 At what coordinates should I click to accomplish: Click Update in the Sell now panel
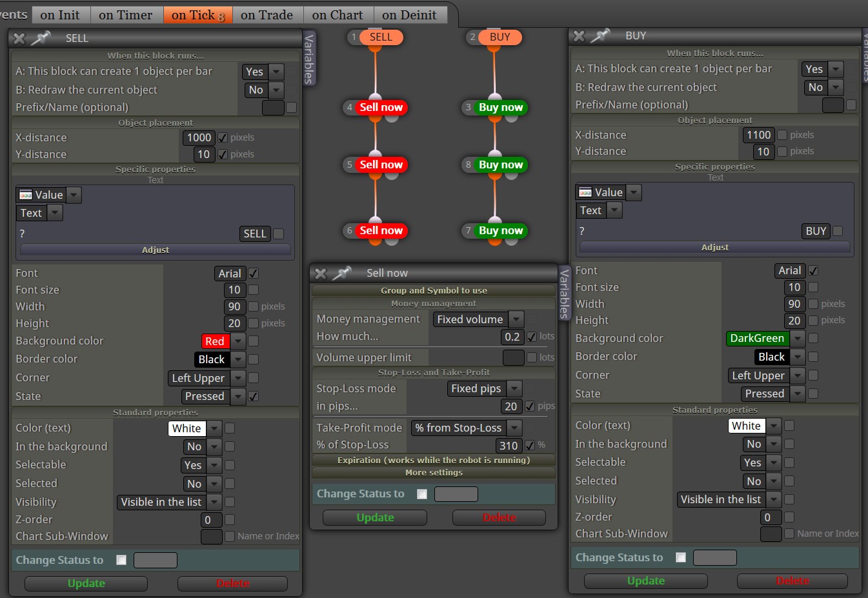point(375,517)
